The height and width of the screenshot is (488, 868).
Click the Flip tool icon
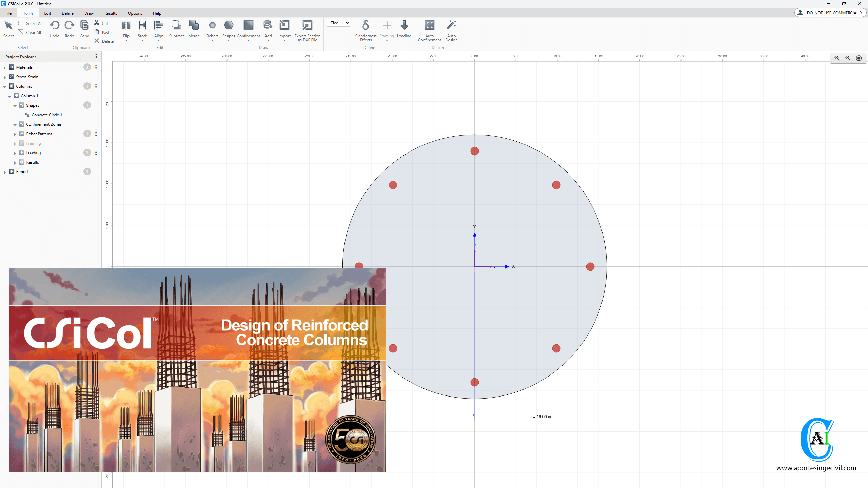[x=126, y=26]
